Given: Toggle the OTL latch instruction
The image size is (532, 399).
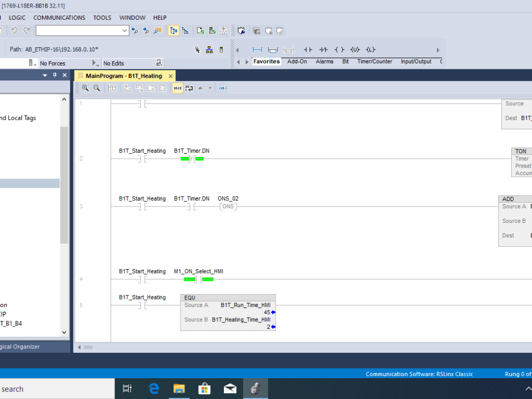Looking at the screenshot, I should 370,49.
